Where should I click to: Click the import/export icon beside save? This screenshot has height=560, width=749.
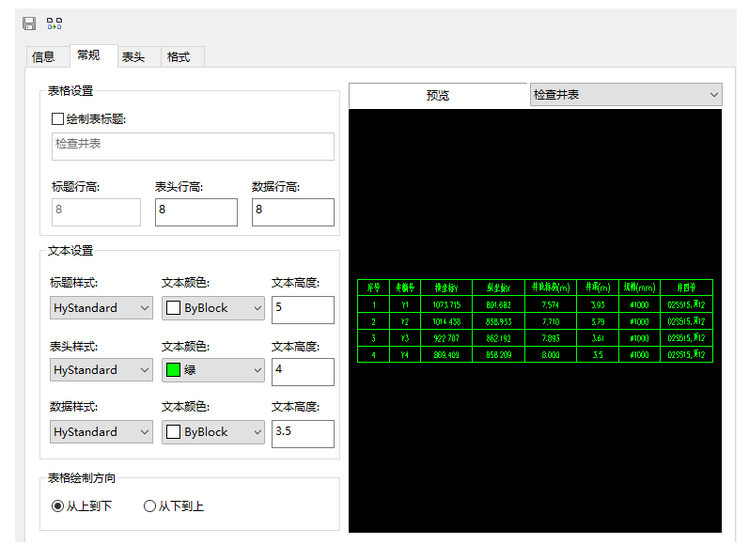[x=55, y=23]
